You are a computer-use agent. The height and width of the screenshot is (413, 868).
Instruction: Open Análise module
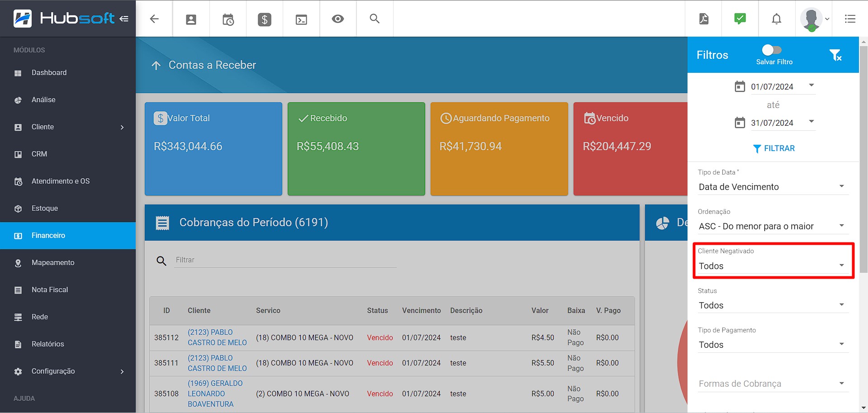(68, 100)
